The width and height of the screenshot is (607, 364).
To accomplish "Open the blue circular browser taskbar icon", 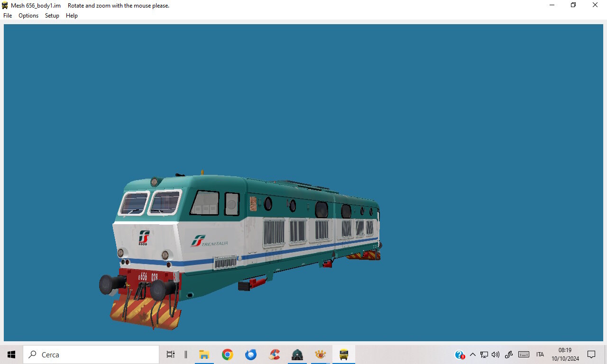I will coord(251,355).
